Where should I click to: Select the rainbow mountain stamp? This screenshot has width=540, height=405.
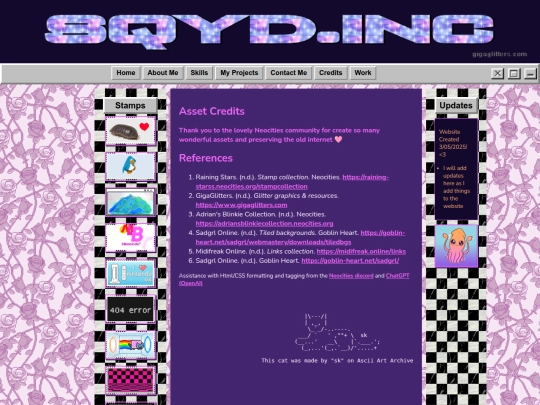131,202
